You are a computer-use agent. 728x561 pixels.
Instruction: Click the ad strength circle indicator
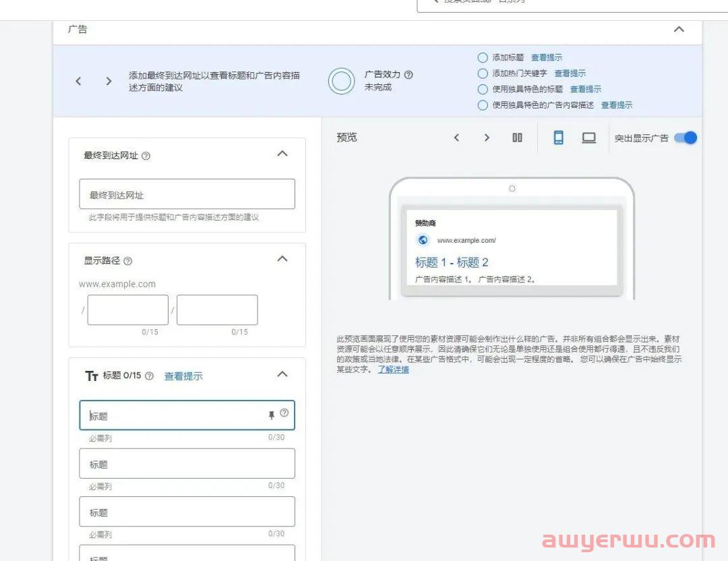pyautogui.click(x=341, y=82)
